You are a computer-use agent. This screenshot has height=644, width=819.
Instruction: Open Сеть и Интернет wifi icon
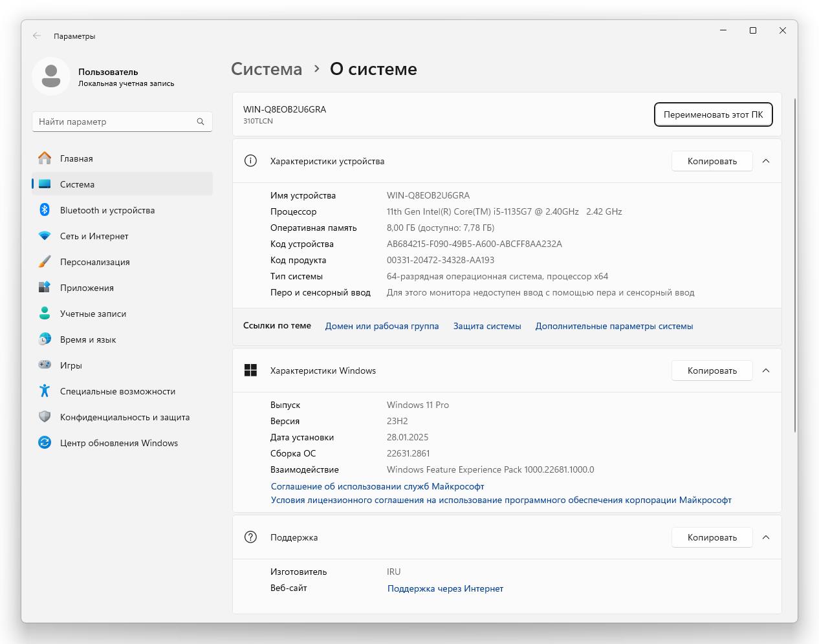pos(45,236)
